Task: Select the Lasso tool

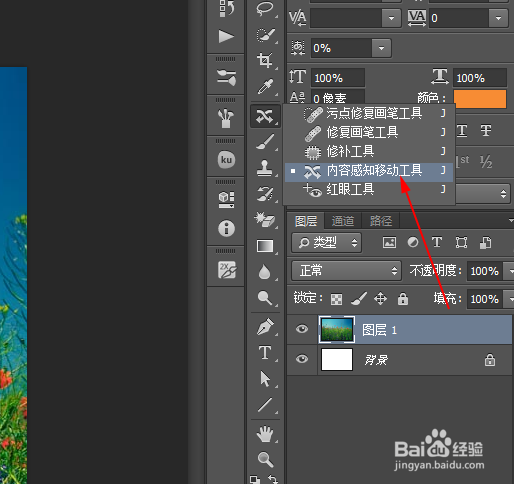Action: tap(265, 8)
